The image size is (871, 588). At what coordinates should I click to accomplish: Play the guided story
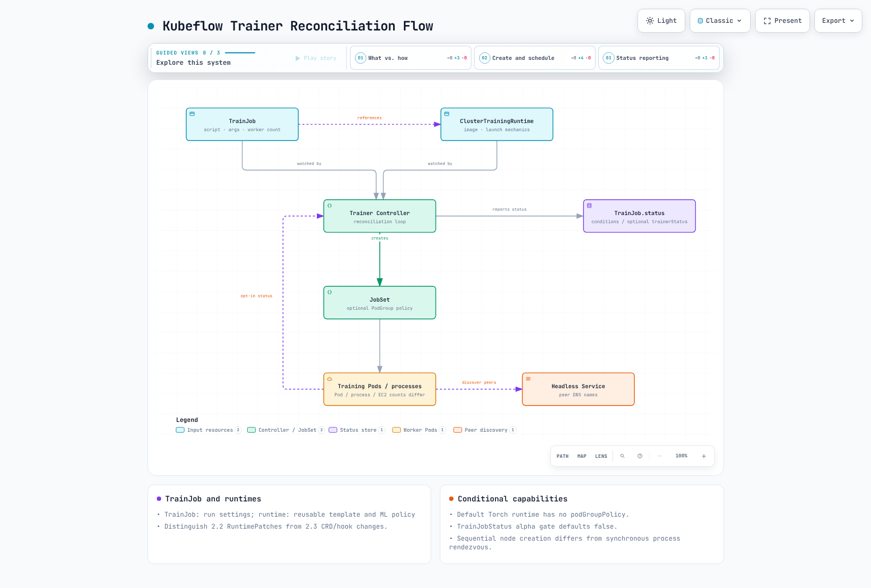(316, 58)
